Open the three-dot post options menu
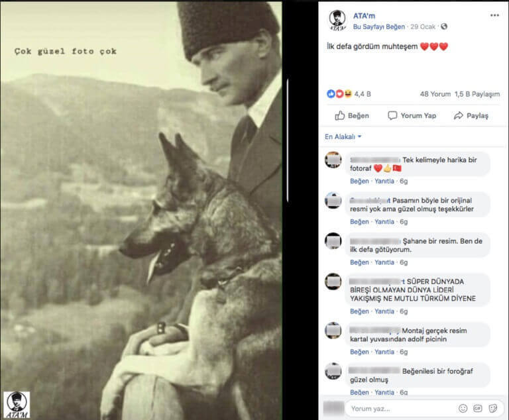 [494, 15]
